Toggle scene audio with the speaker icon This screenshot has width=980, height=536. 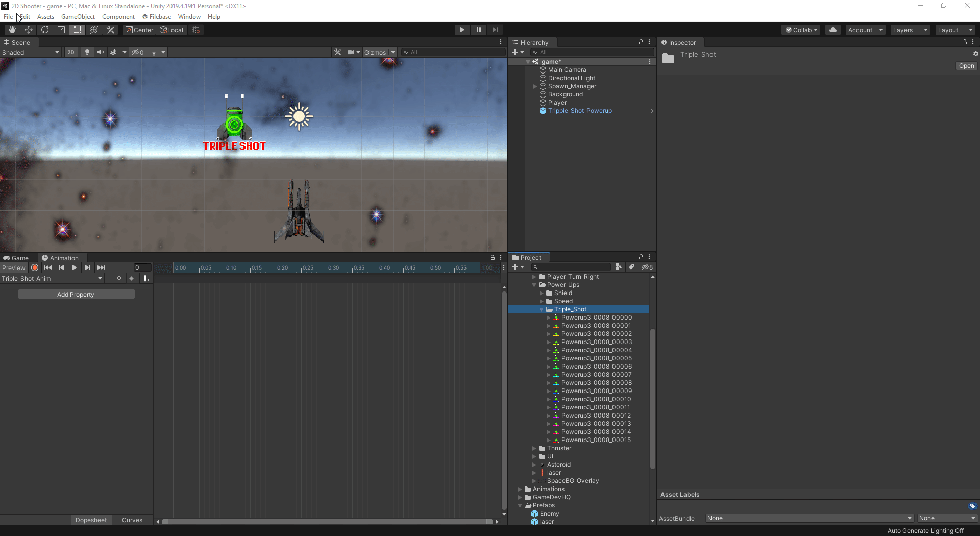(101, 52)
